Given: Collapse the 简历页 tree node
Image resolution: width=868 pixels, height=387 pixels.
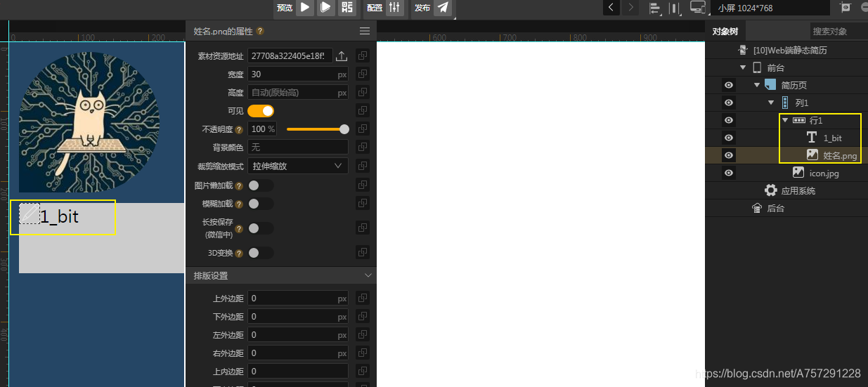Looking at the screenshot, I should coord(756,85).
